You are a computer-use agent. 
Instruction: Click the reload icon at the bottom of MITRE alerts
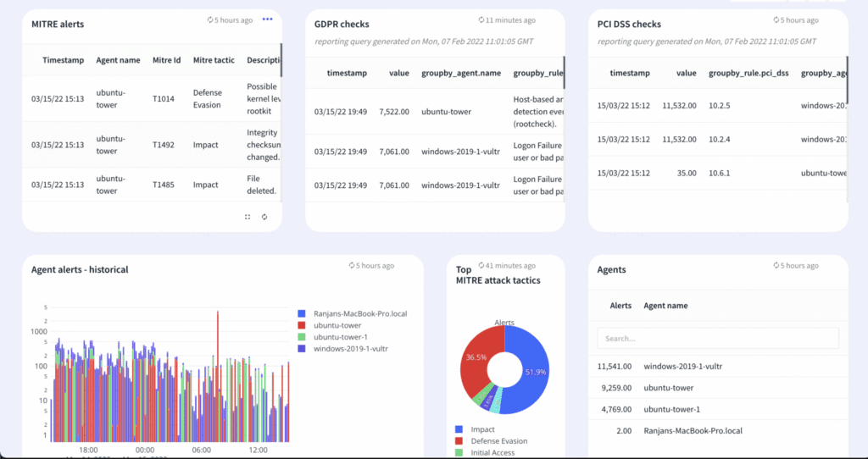264,217
